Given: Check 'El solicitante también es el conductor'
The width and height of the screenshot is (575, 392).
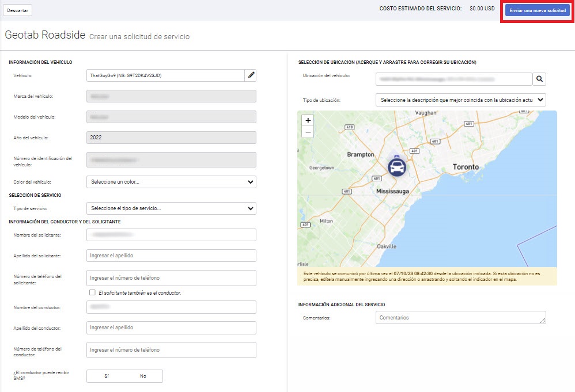Looking at the screenshot, I should pyautogui.click(x=92, y=292).
